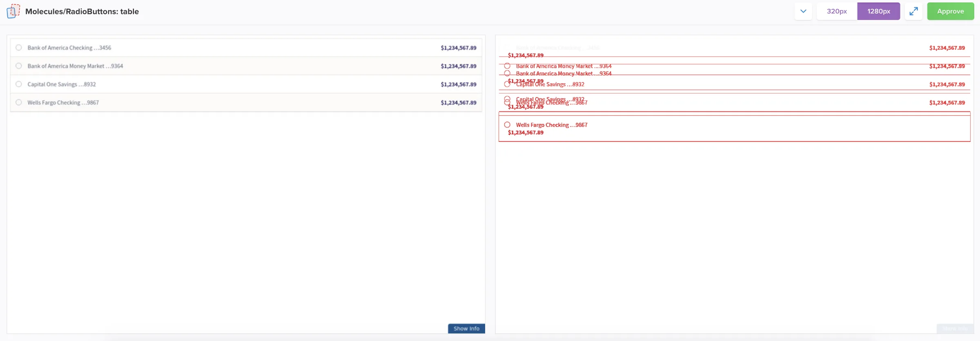Screen dimensions: 980x341
Task: Click the visual diff logo icon
Action: click(x=13, y=11)
